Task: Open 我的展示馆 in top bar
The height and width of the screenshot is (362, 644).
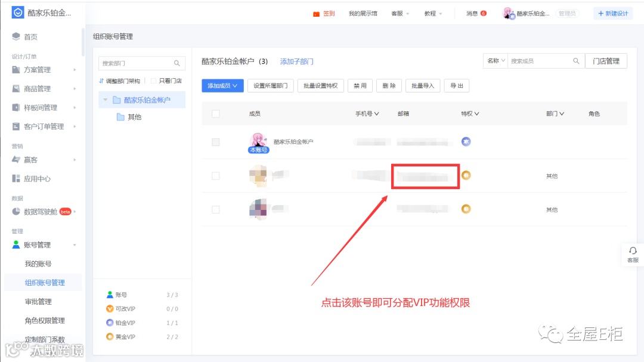Action: [x=363, y=14]
